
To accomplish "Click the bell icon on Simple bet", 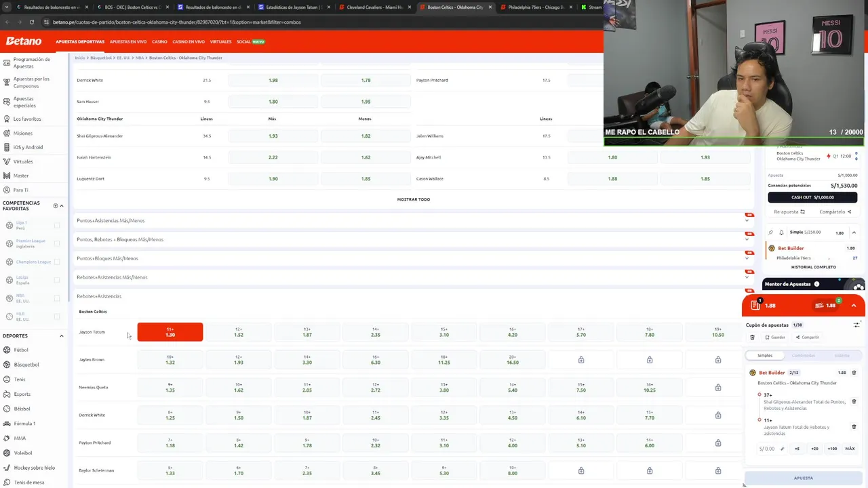I will pyautogui.click(x=781, y=232).
